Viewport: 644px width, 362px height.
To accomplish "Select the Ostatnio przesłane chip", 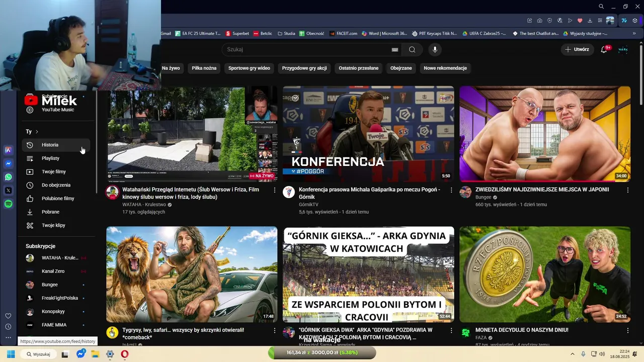I will (x=359, y=68).
